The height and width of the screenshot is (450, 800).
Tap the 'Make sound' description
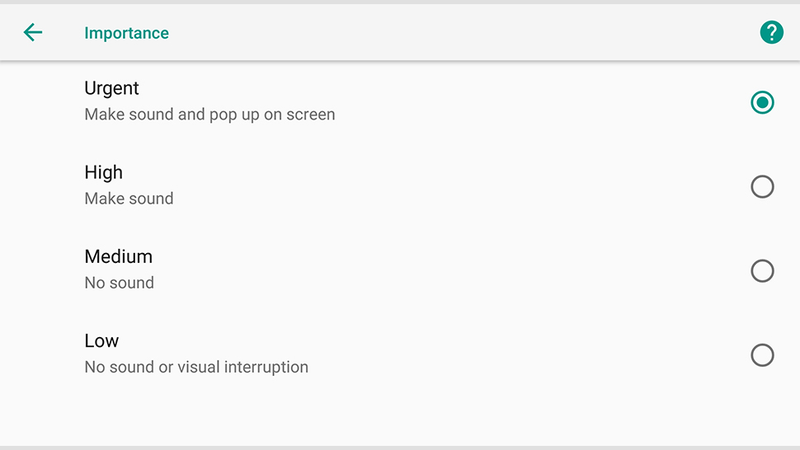(x=129, y=198)
